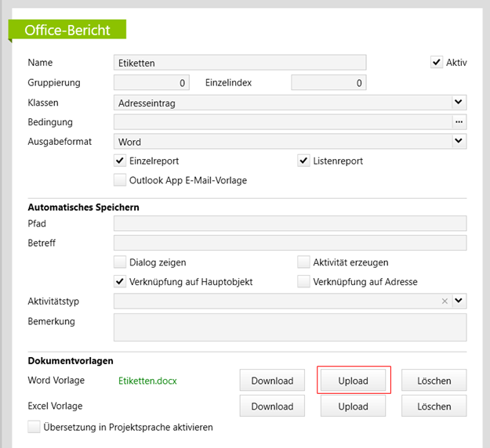
Task: Disable Verknüpfung auf Hauptobjekt checkbox
Action: click(x=120, y=281)
